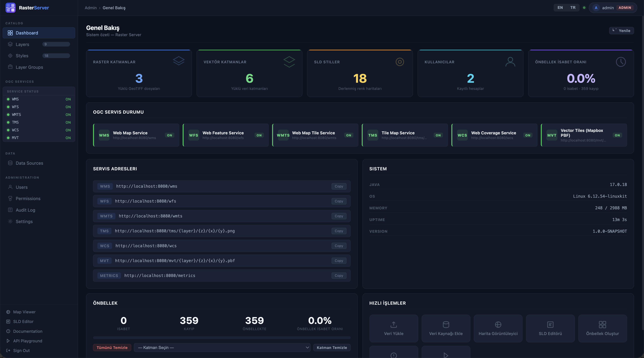Open Layer Groups in the catalog

[29, 67]
